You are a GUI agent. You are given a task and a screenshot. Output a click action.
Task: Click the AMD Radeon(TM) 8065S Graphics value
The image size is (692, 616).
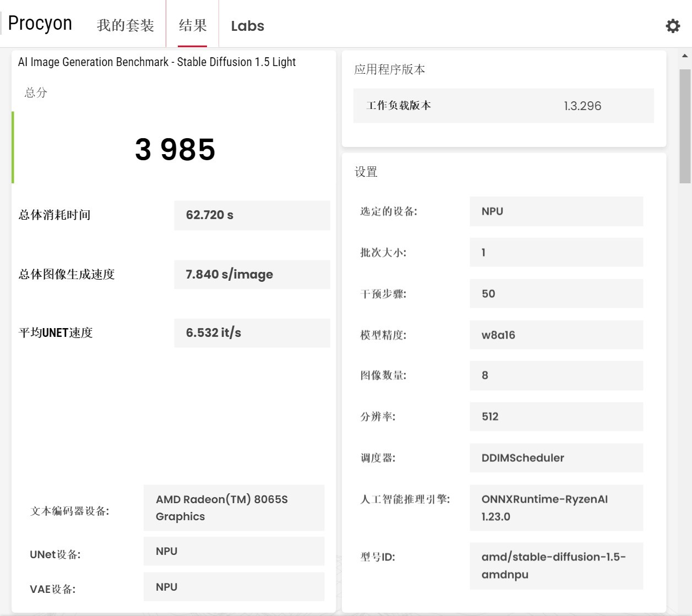click(234, 508)
